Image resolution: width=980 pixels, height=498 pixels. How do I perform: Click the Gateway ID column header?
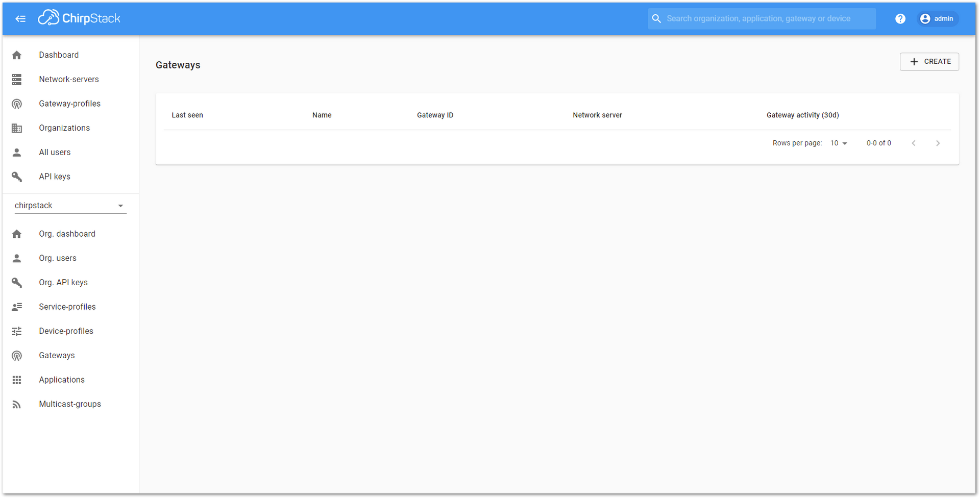pos(435,115)
